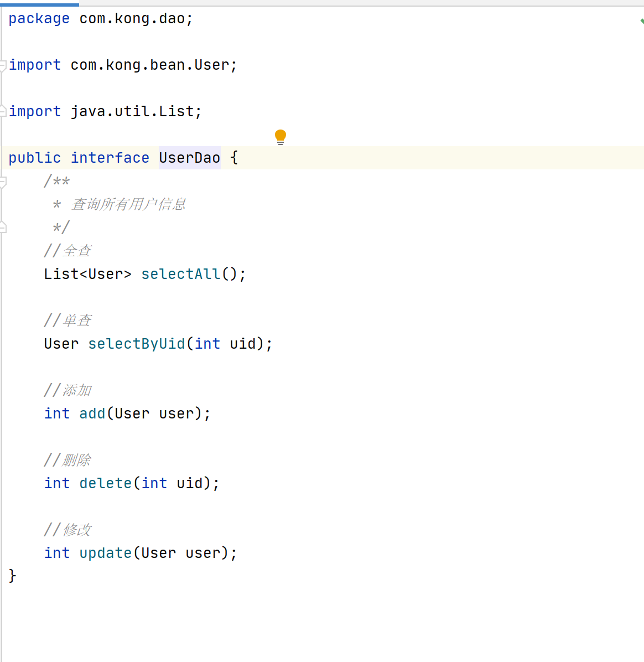This screenshot has width=644, height=662.
Task: Click the UserDao interface name
Action: pyautogui.click(x=189, y=158)
